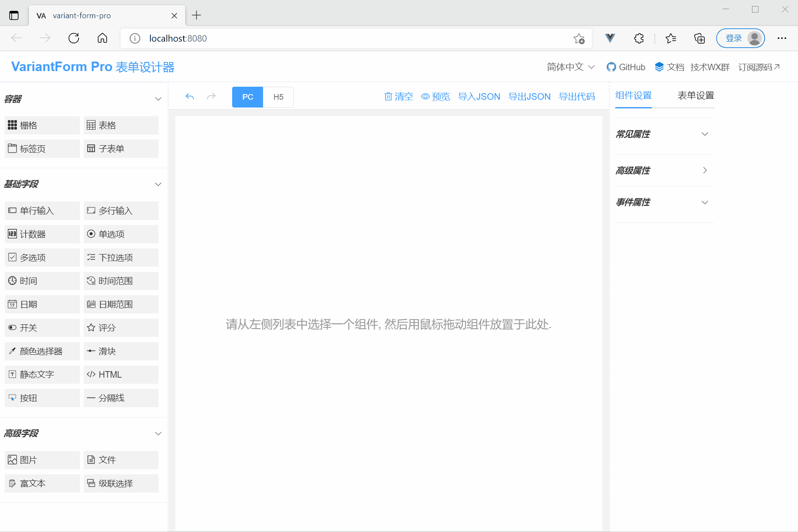The height and width of the screenshot is (532, 798).
Task: Click the 导出JSON button
Action: click(x=529, y=97)
